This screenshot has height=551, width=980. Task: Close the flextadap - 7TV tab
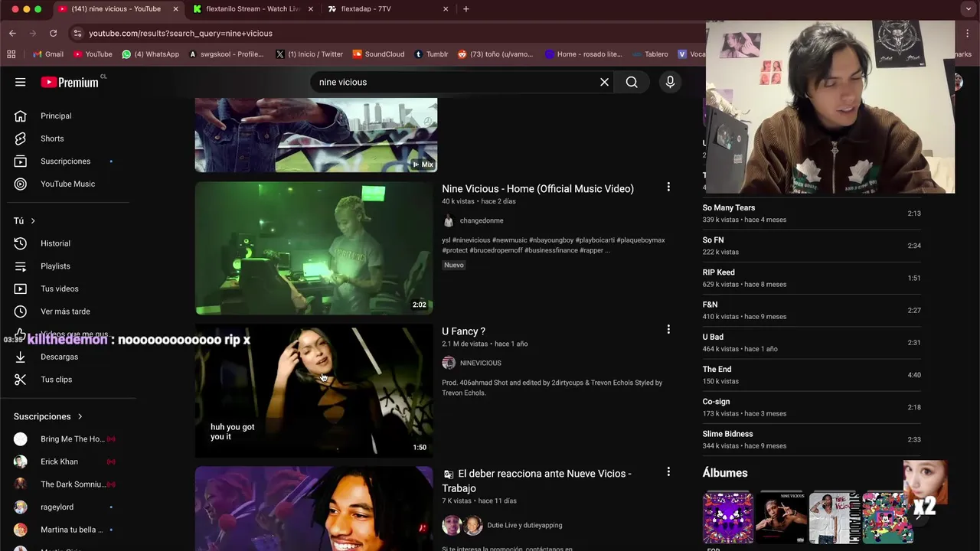[446, 9]
